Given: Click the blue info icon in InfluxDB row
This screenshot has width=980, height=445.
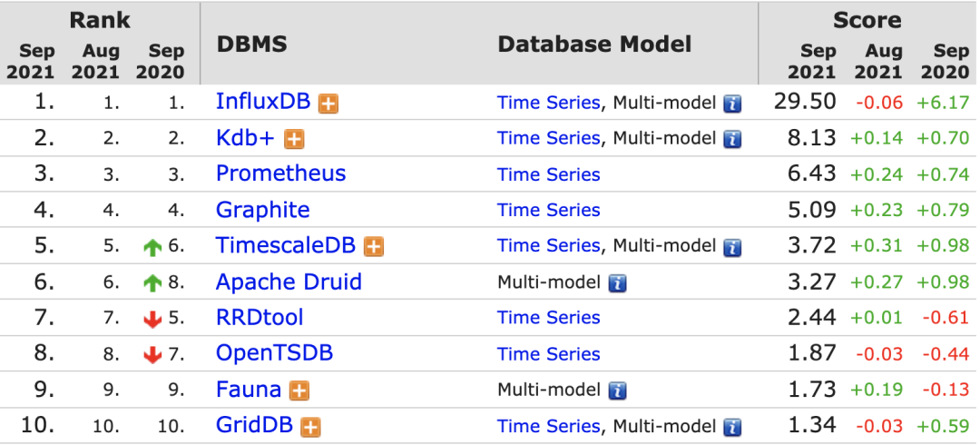Looking at the screenshot, I should 732,104.
